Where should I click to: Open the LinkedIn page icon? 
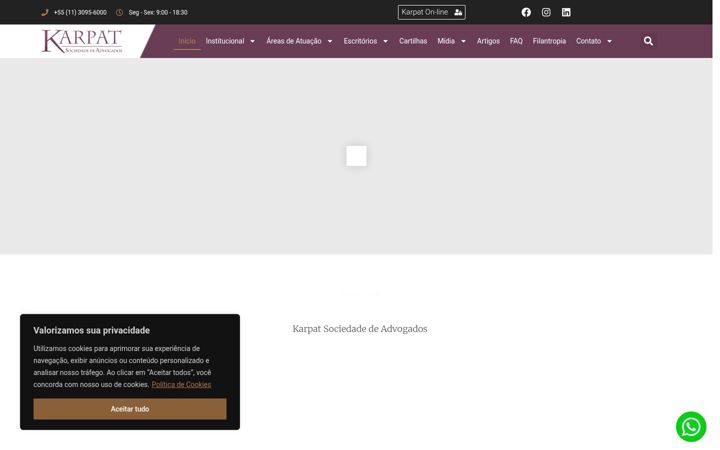tap(566, 12)
